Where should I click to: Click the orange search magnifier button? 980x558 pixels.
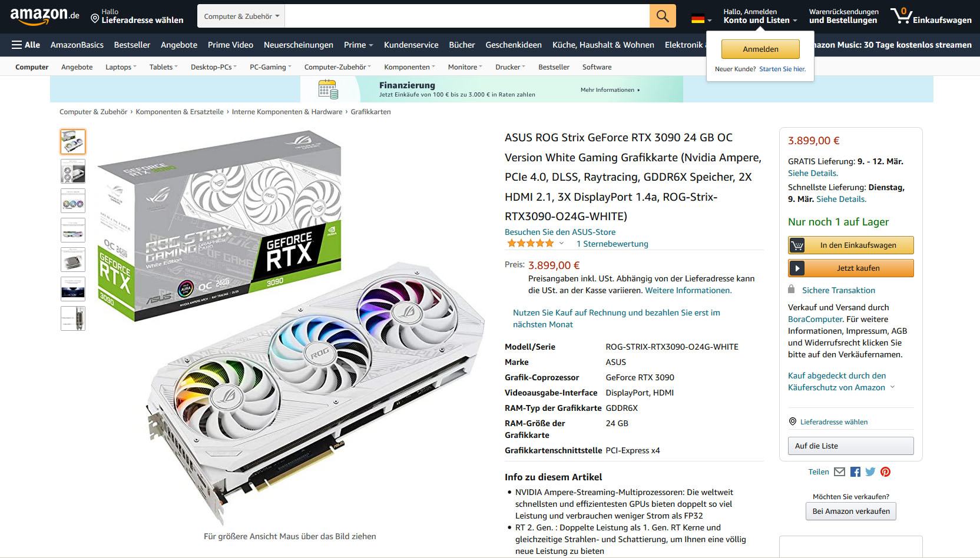663,16
